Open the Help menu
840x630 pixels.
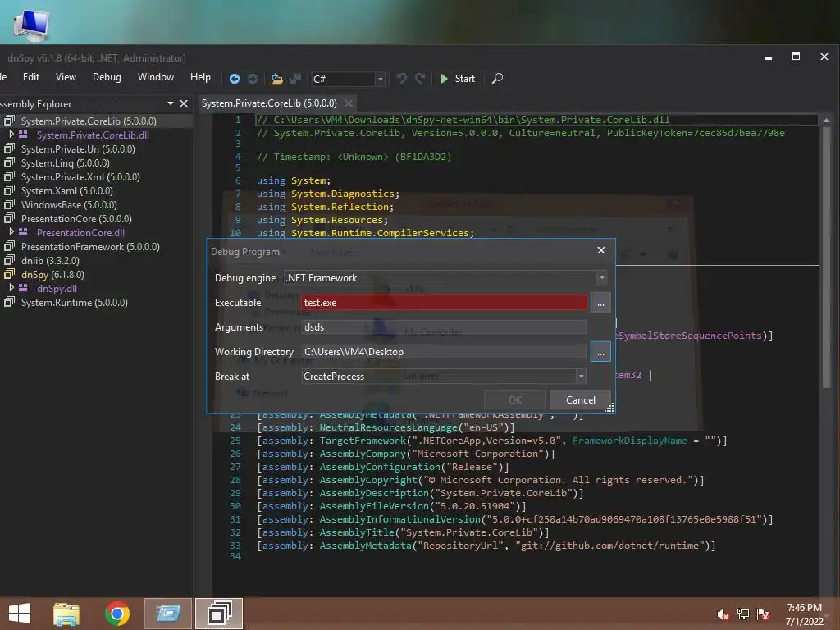200,77
